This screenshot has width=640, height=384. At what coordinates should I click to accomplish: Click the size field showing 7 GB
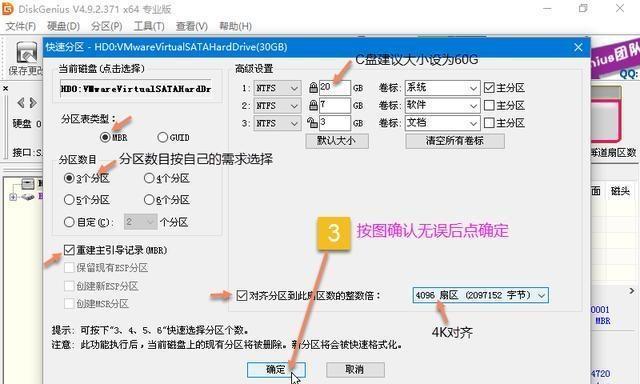click(334, 106)
